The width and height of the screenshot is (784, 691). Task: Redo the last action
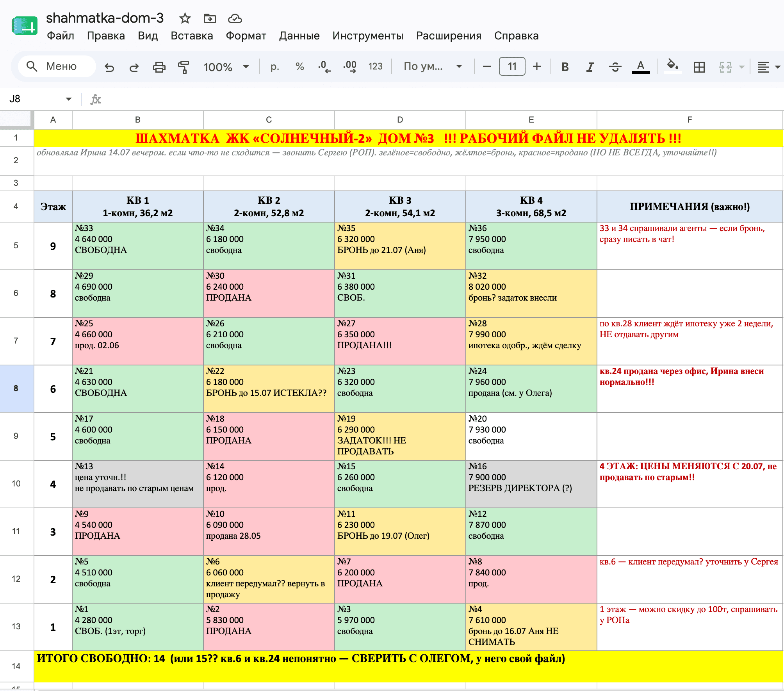pyautogui.click(x=134, y=67)
